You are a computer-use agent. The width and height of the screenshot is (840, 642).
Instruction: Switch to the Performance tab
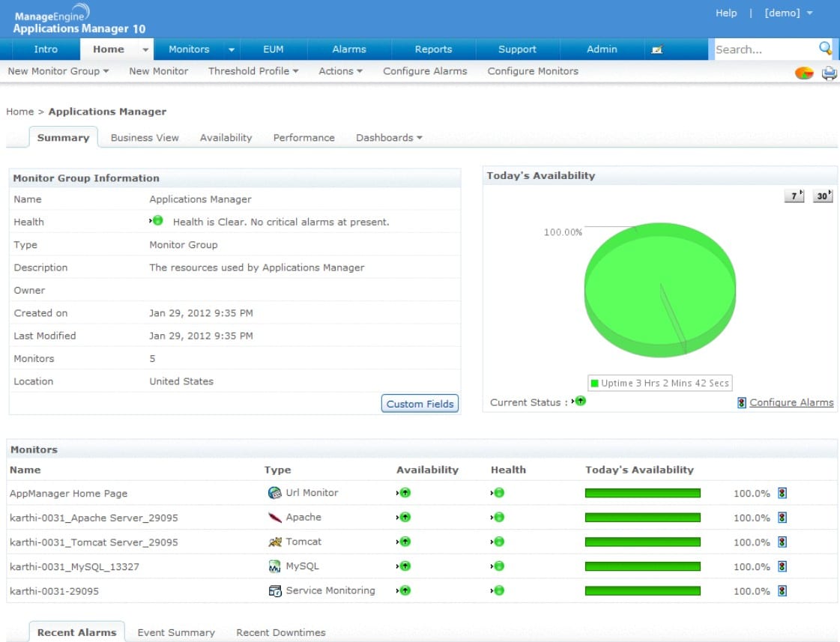click(x=303, y=138)
